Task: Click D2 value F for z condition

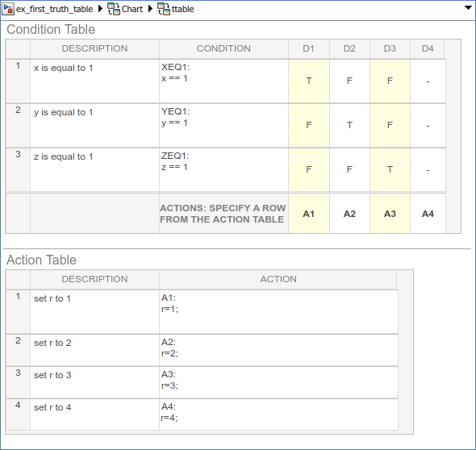Action: 349,169
